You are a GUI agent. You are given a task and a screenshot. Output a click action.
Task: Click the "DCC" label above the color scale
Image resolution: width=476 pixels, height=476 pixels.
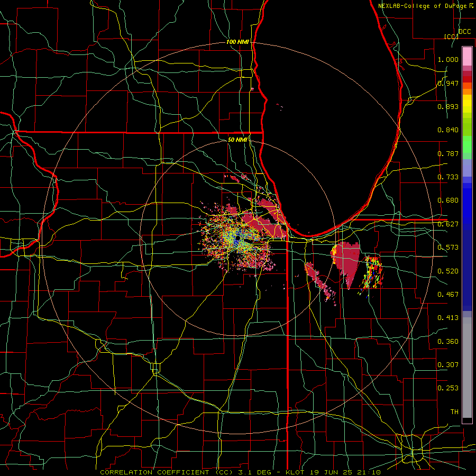click(x=464, y=32)
